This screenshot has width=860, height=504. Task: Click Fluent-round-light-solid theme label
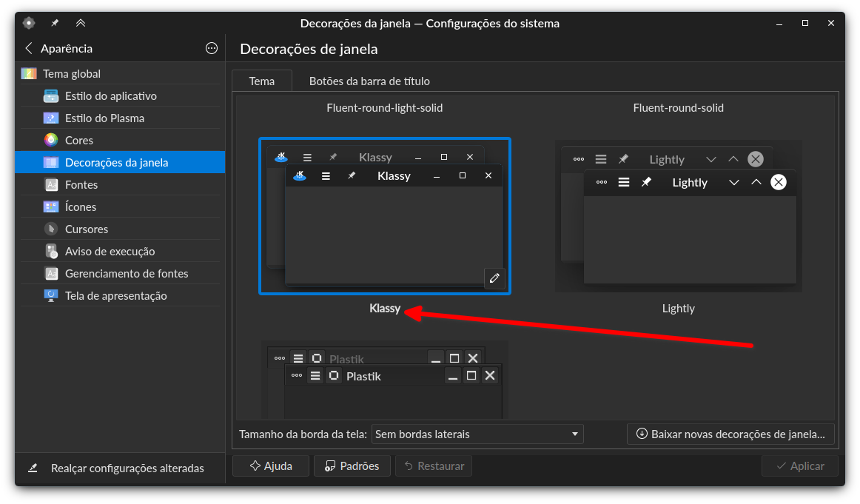(x=384, y=108)
